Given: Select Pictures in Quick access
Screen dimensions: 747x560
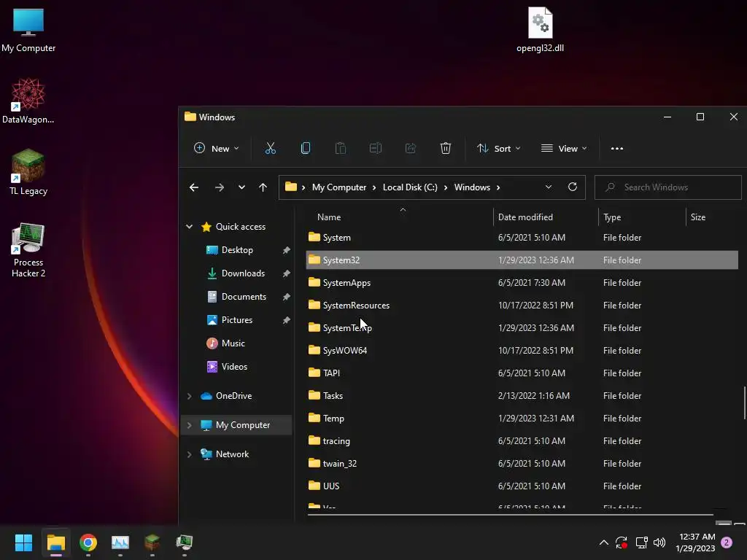Looking at the screenshot, I should [237, 320].
